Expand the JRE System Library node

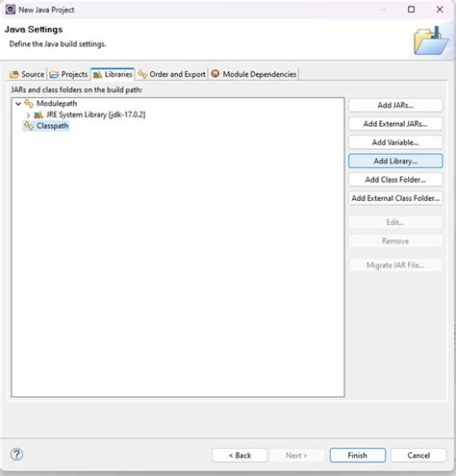(28, 114)
